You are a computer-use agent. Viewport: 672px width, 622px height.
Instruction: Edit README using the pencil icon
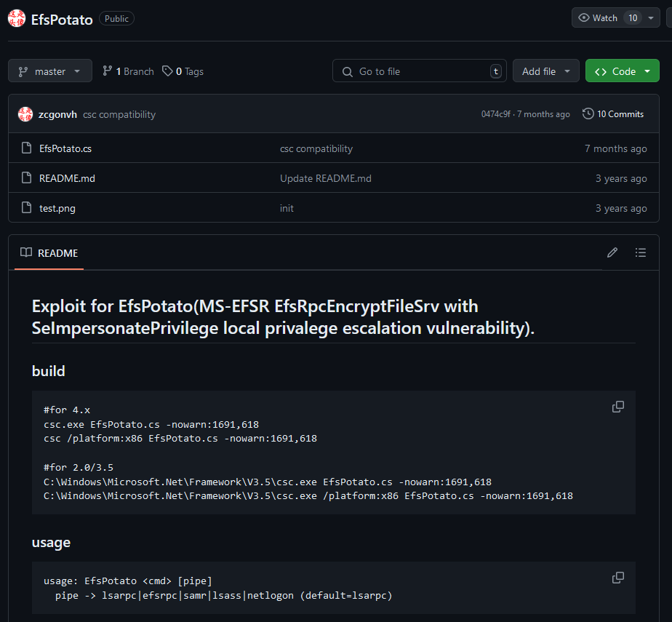point(612,252)
